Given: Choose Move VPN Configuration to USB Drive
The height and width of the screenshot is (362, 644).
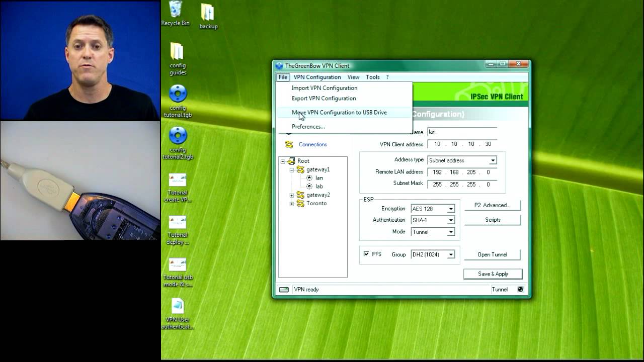Looking at the screenshot, I should click(344, 113).
